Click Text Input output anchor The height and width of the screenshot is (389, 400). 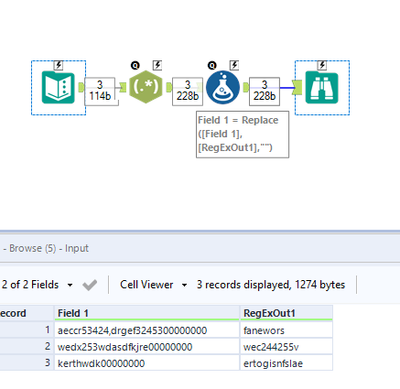point(81,87)
